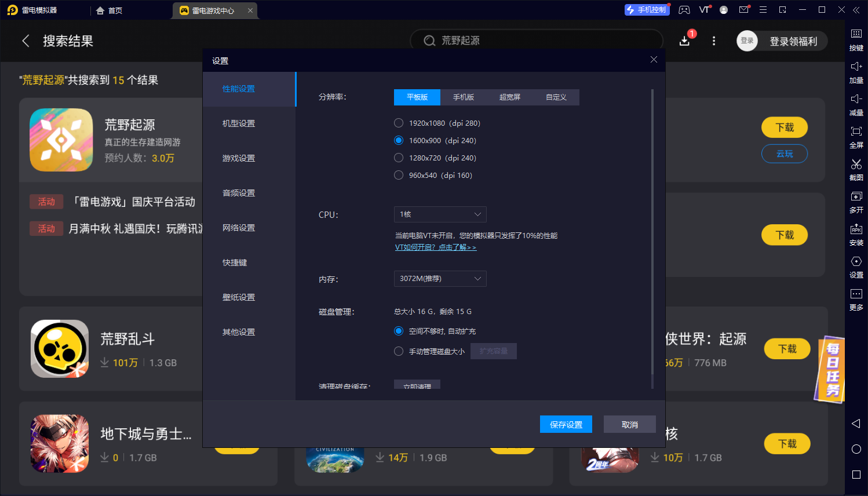Viewport: 868px width, 496px height.
Task: Tap the Android recent apps square button
Action: click(856, 475)
